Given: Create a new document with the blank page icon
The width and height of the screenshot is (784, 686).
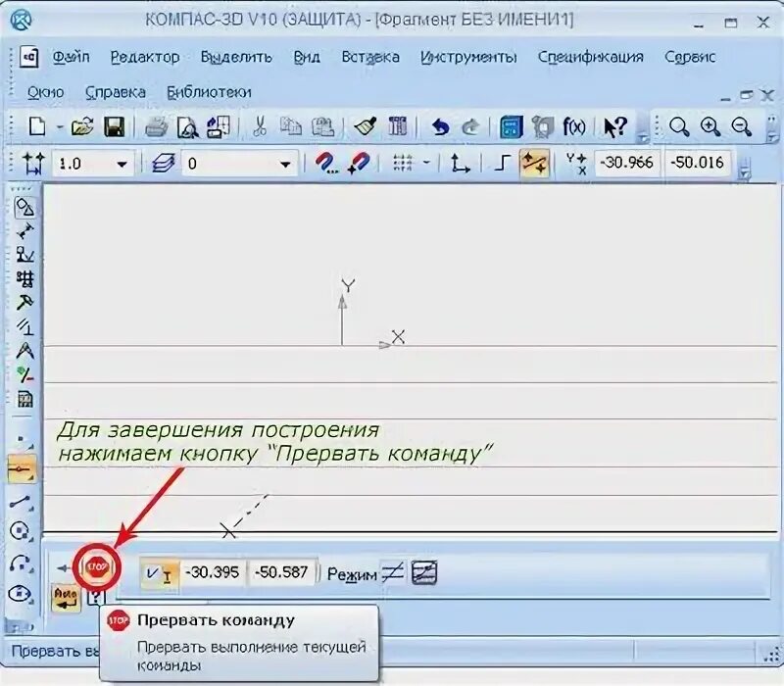Looking at the screenshot, I should [x=37, y=126].
